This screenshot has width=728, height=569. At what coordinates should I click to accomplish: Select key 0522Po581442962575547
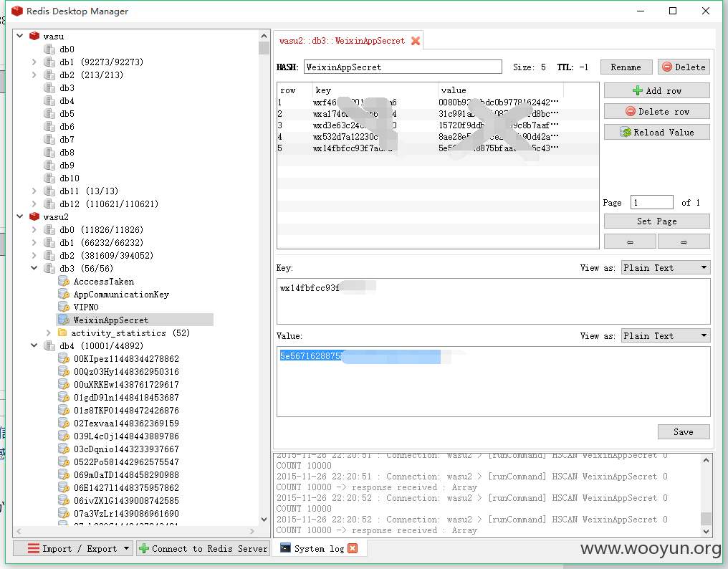click(x=126, y=462)
